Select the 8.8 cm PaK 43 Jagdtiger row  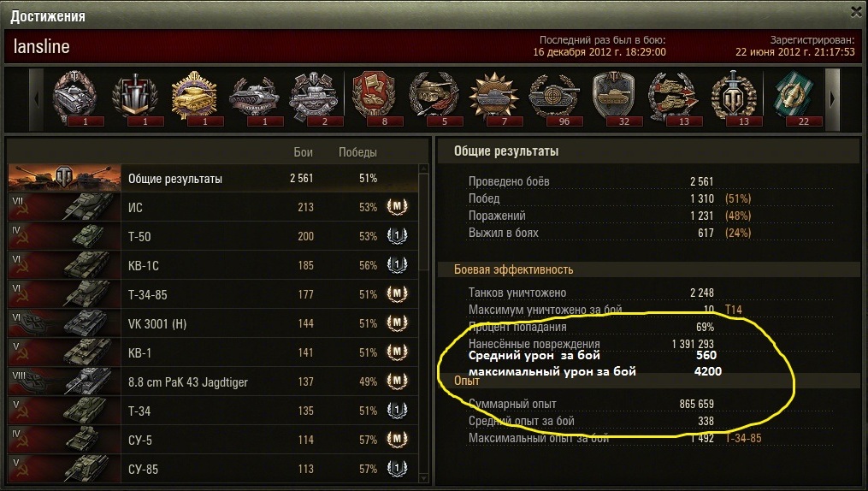coord(213,382)
